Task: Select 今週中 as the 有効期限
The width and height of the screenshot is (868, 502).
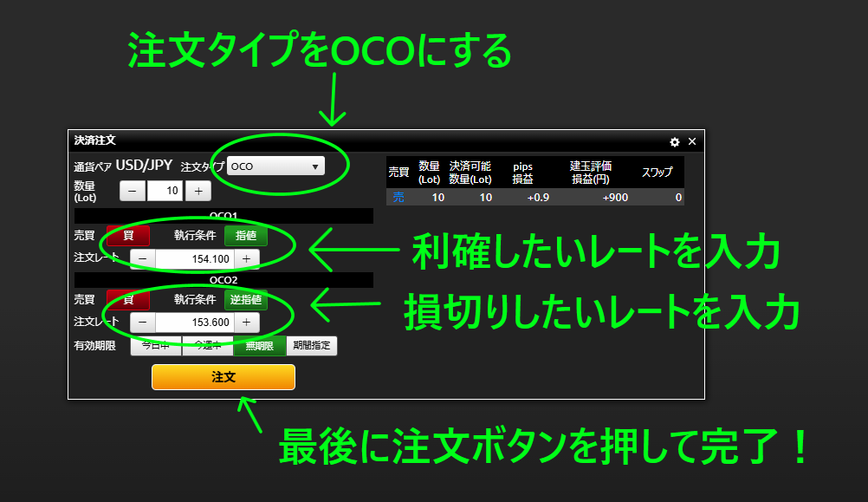Action: pos(207,345)
